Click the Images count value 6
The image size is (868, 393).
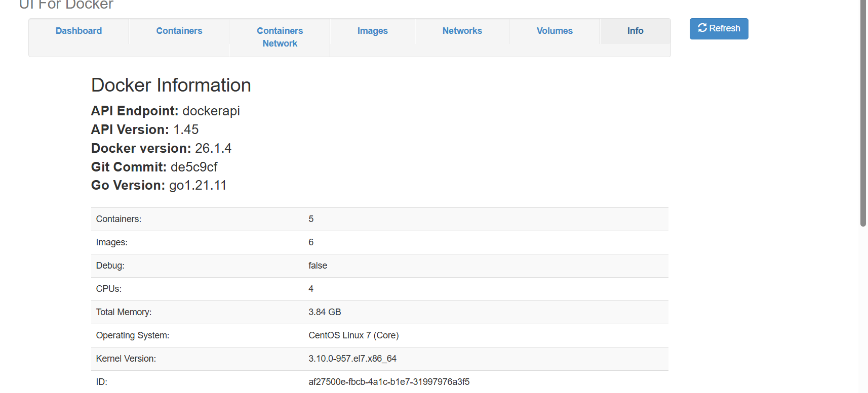(x=311, y=242)
